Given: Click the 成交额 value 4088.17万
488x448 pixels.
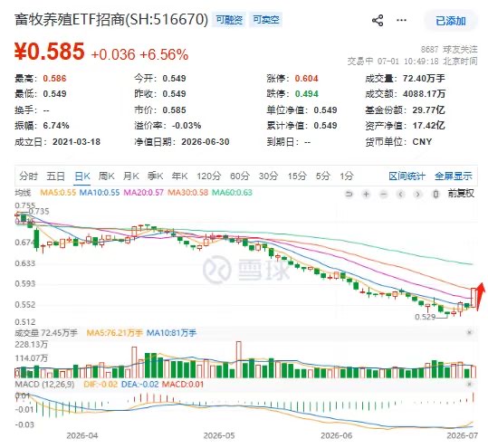Looking at the screenshot, I should click(x=424, y=94).
